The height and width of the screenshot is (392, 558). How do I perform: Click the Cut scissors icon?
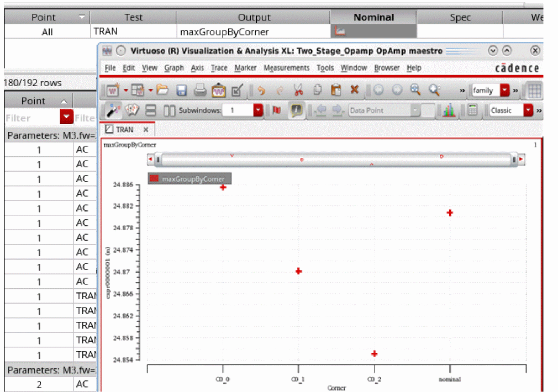(298, 90)
